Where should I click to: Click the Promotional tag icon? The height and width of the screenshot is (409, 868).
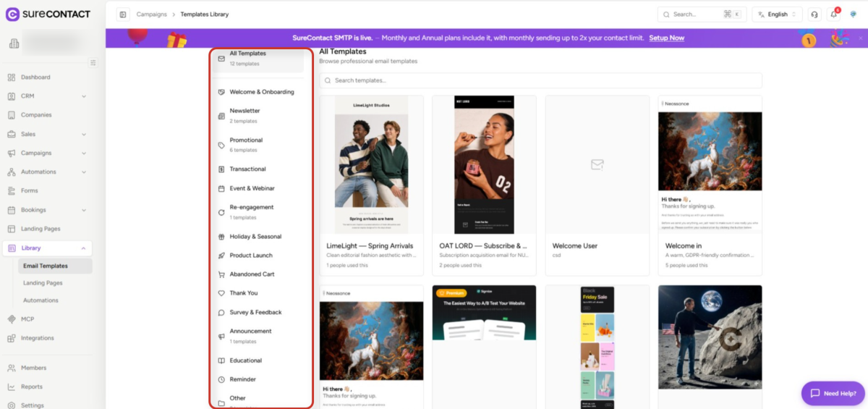[221, 145]
